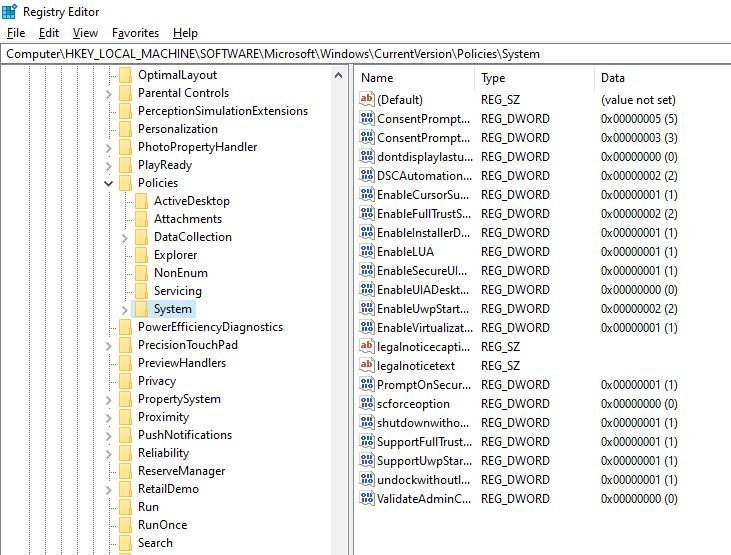Viewport: 731px width, 555px height.
Task: Click the SupportUwpStar... DWORD icon
Action: tap(367, 460)
